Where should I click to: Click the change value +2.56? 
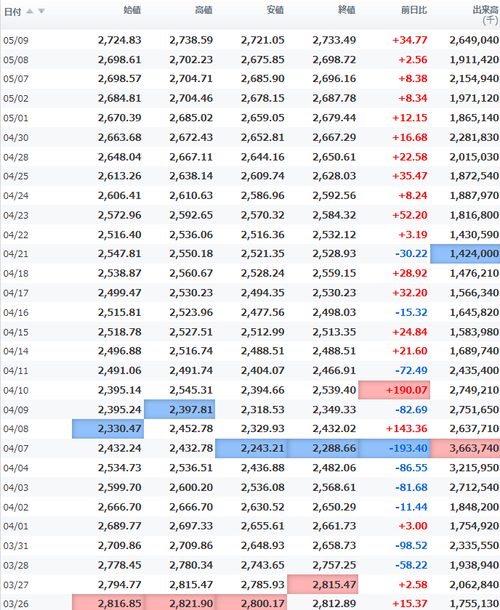[412, 60]
